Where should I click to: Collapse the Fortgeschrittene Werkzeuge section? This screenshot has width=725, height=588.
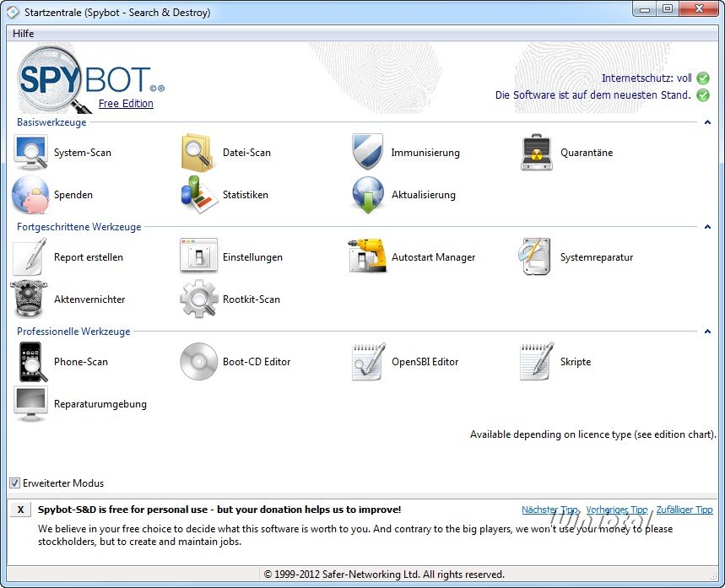[x=707, y=227]
